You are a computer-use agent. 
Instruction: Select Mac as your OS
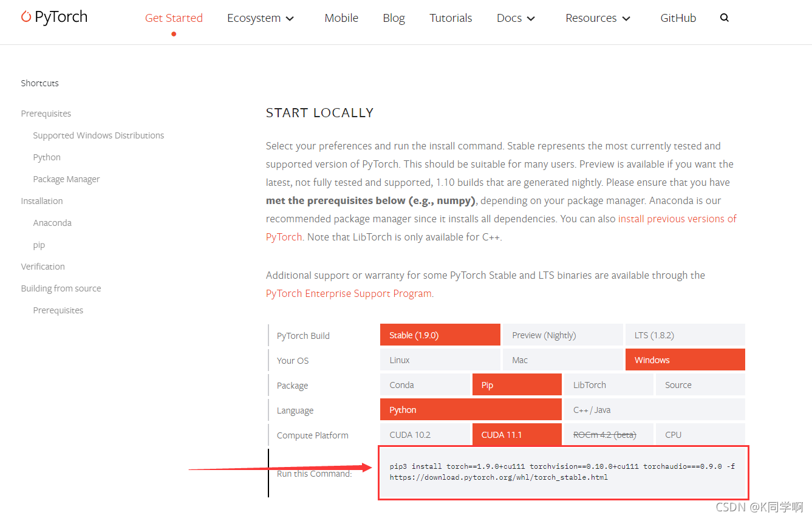563,360
